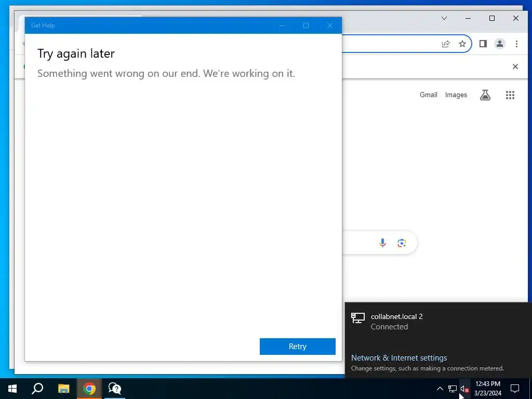Close the Chrome window
The image size is (532, 399).
coord(516,18)
